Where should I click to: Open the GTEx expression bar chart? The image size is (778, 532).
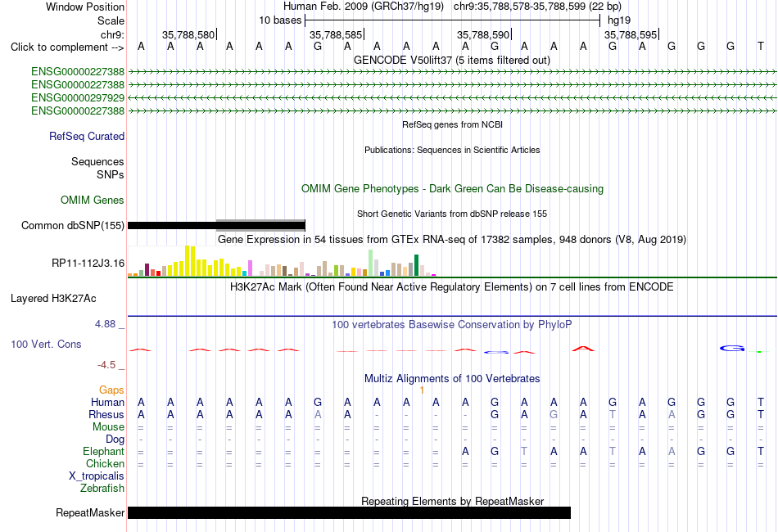point(282,261)
